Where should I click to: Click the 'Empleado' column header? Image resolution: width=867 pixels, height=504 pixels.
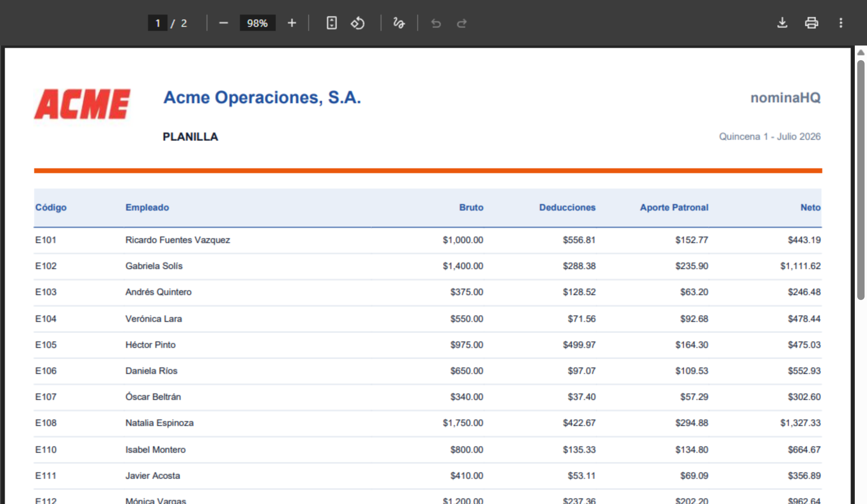147,207
